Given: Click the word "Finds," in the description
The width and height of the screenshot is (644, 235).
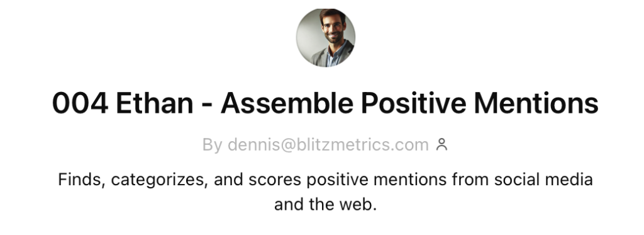Looking at the screenshot, I should [x=81, y=180].
